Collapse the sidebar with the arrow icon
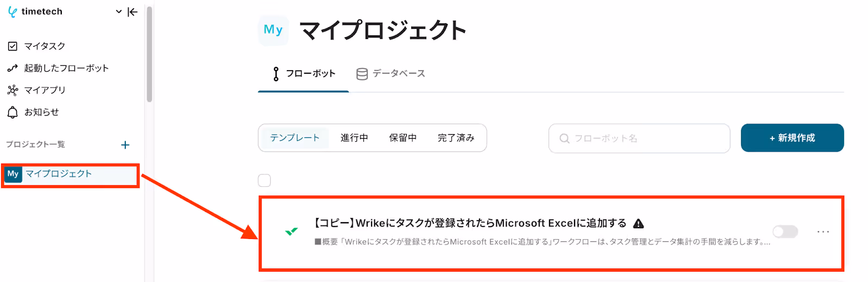 coord(132,12)
